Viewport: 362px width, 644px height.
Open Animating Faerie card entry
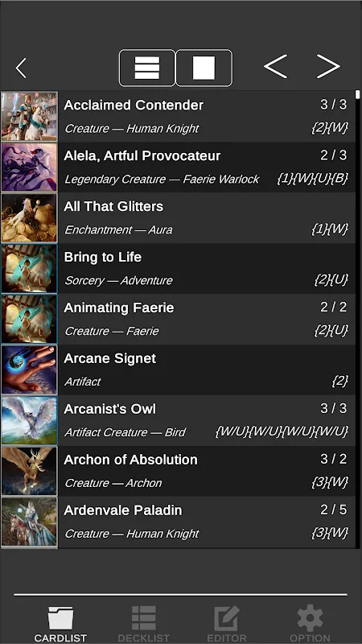178,319
